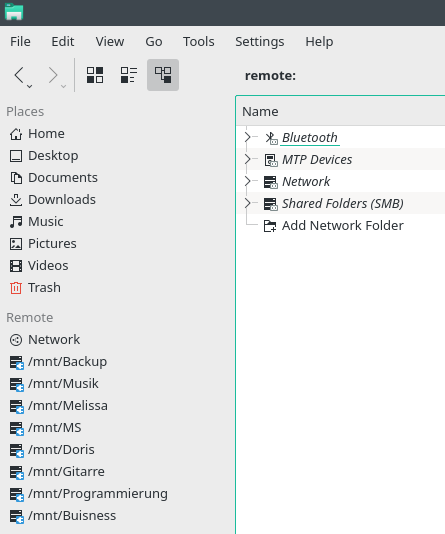Select the Details tree view mode
This screenshot has height=534, width=445.
pos(163,75)
